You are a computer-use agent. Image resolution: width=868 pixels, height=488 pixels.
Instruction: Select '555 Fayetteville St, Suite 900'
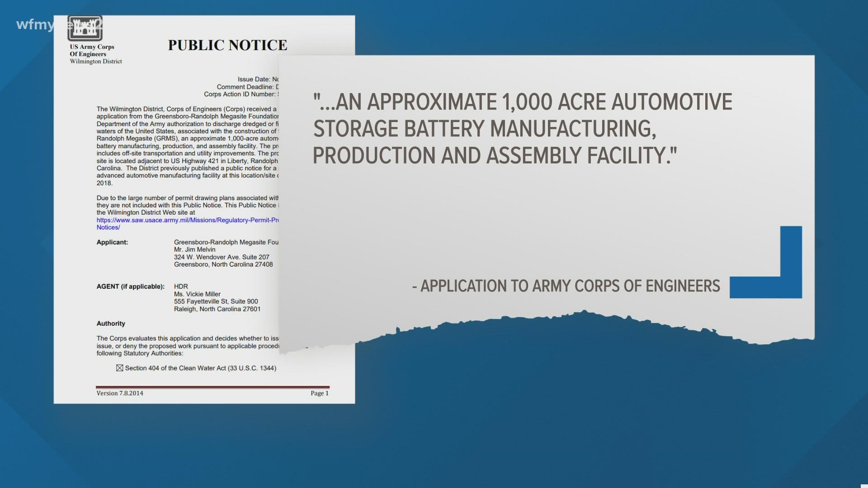coord(216,301)
